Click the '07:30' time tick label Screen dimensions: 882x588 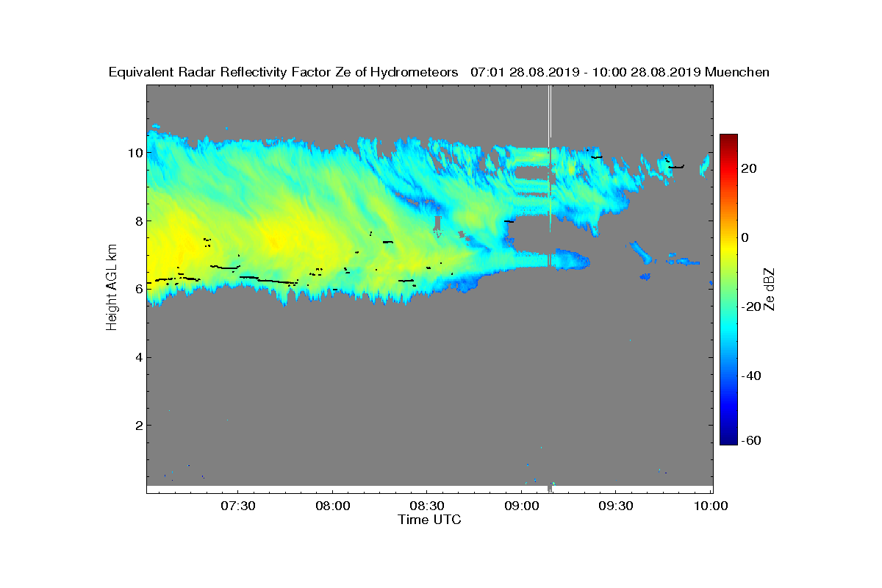click(238, 506)
